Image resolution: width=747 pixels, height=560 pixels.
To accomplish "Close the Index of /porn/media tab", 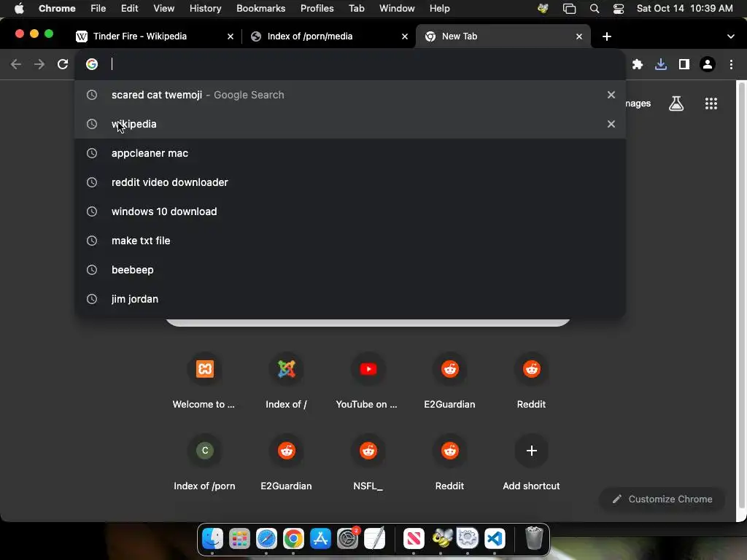I will (x=404, y=36).
